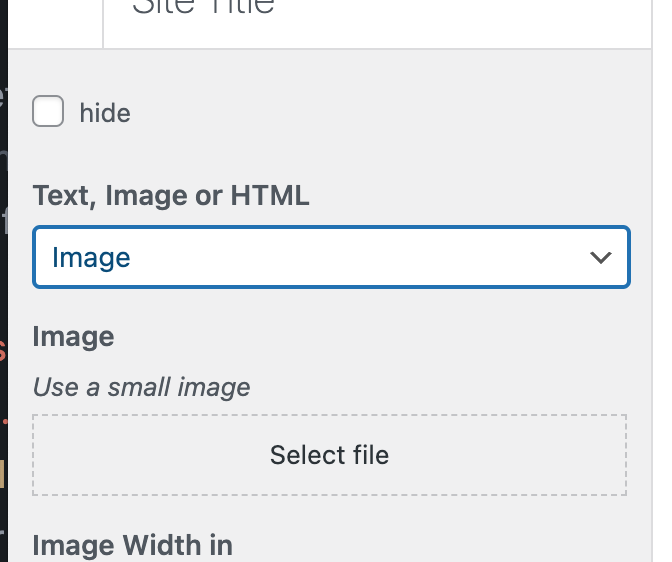Click the dropdown chevron arrow icon

[601, 258]
